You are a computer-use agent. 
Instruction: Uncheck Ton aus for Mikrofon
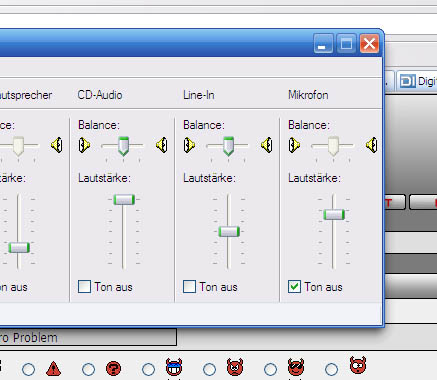(x=294, y=287)
